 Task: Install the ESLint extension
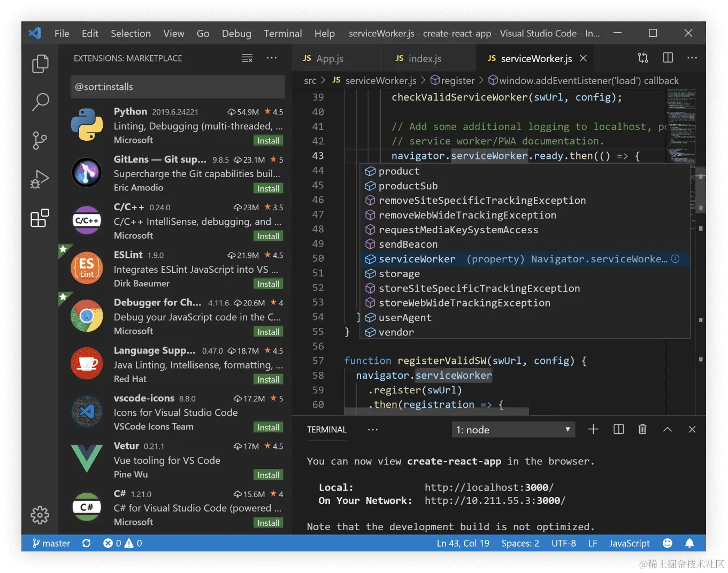[268, 284]
